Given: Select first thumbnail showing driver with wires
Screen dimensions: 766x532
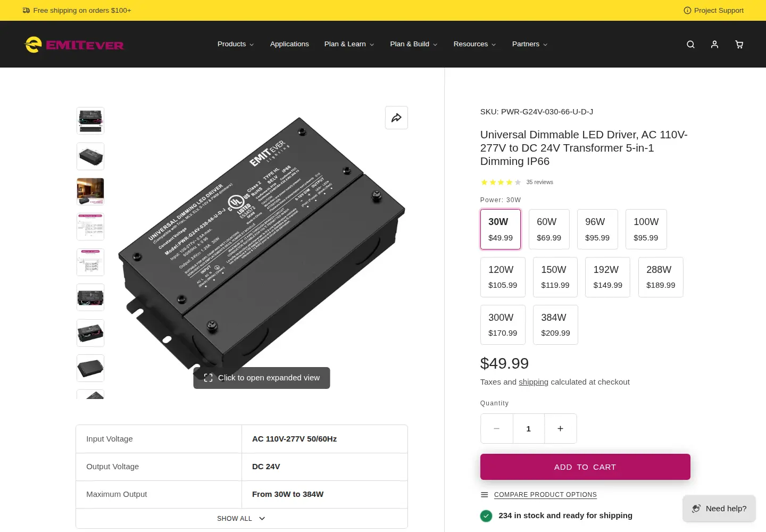Looking at the screenshot, I should 90,121.
